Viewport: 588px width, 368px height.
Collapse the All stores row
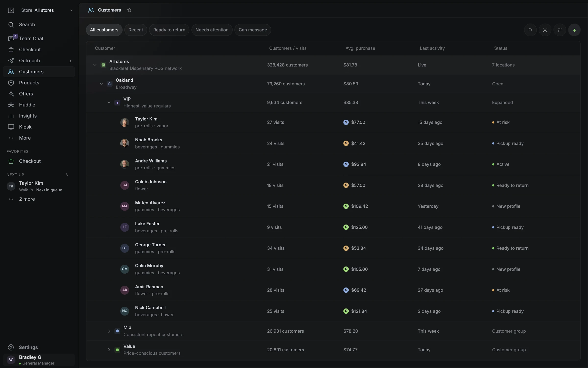(x=95, y=65)
